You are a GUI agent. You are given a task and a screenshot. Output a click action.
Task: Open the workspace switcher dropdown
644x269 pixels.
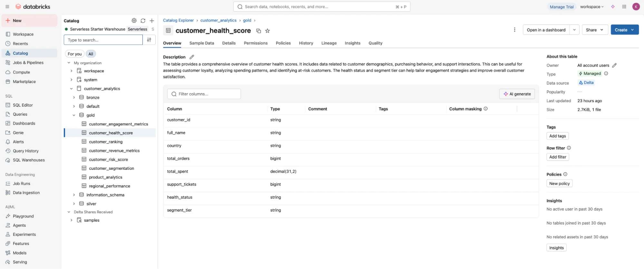(592, 7)
